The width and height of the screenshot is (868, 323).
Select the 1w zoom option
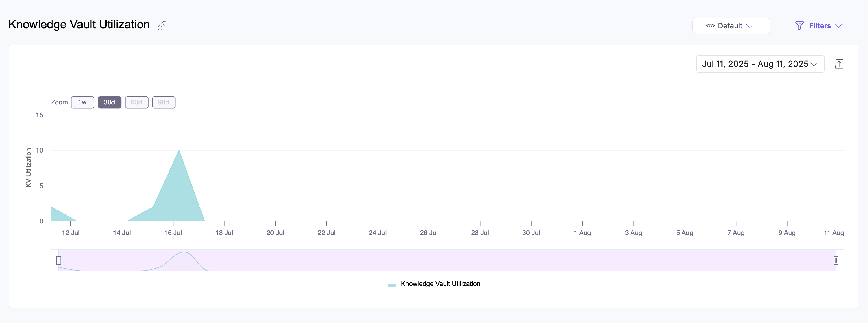tap(82, 102)
